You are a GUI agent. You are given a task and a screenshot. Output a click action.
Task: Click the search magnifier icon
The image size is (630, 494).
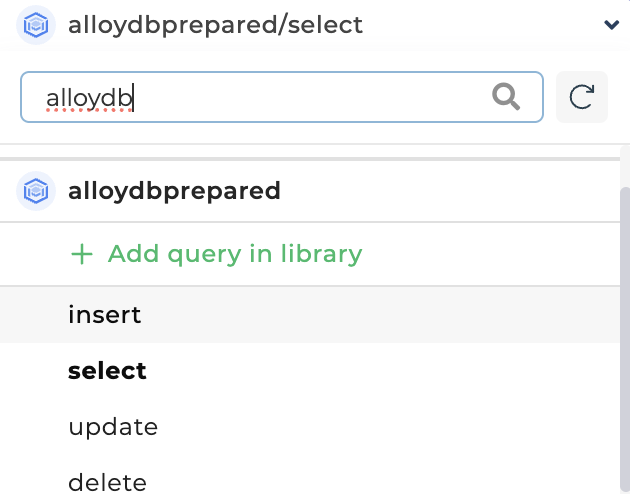pos(507,96)
